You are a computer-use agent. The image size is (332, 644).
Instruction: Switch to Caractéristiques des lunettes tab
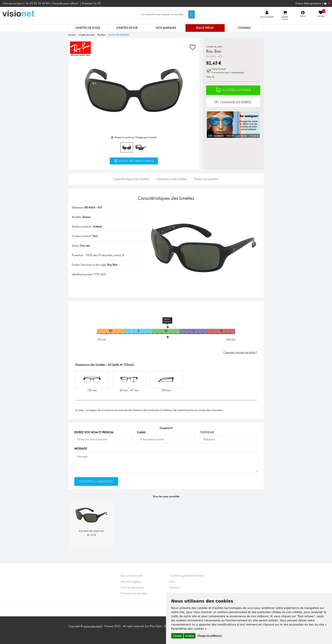tap(131, 179)
